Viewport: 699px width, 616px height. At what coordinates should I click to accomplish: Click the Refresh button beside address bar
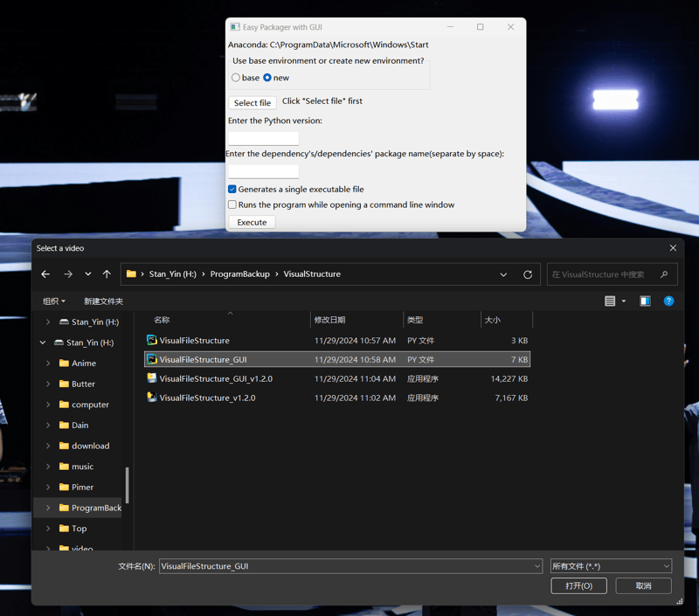click(528, 274)
